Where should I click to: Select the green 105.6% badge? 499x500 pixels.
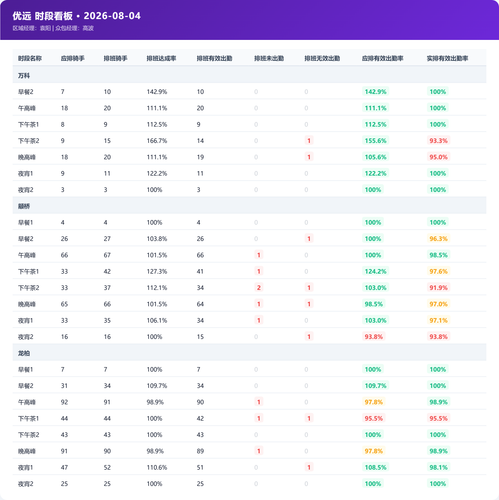375,157
